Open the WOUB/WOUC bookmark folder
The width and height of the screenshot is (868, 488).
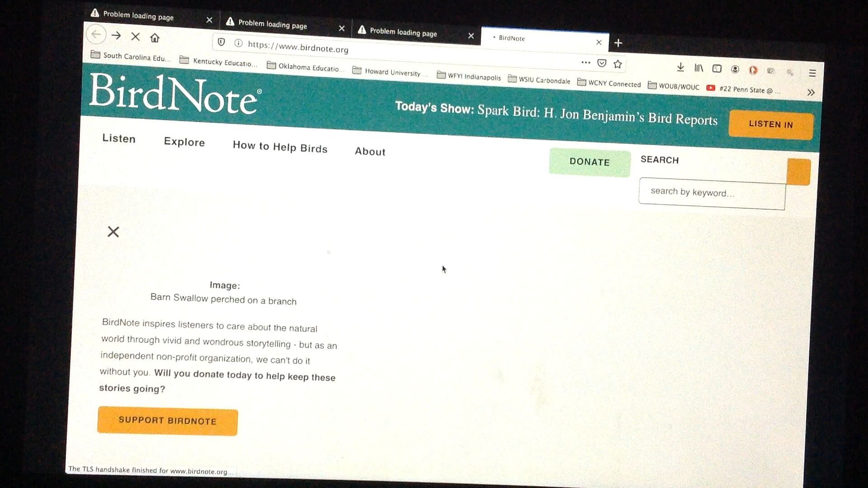pos(674,86)
